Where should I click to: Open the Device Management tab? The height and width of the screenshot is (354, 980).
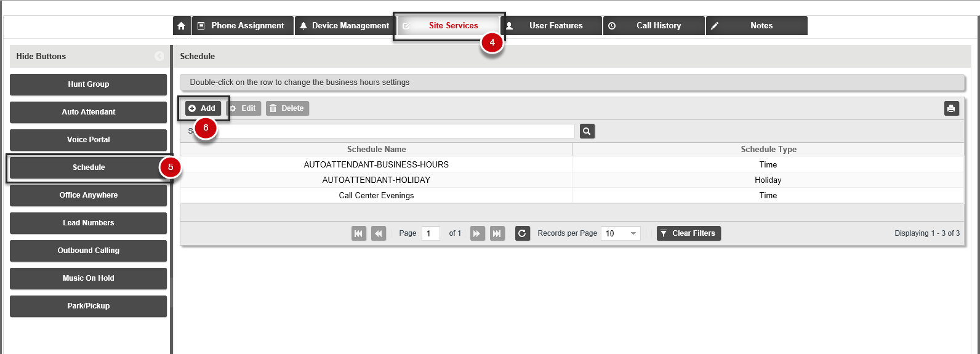click(x=344, y=26)
